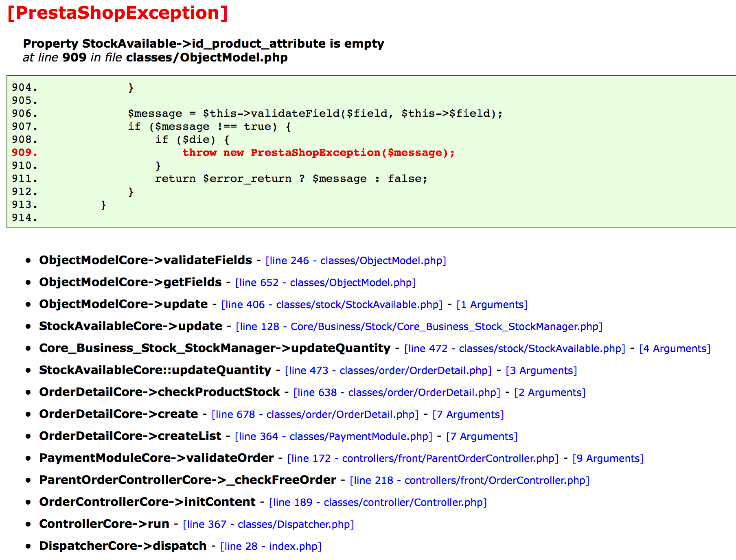Click the ObjectModelCore->update trace entry
The width and height of the screenshot is (736, 560).
click(124, 304)
